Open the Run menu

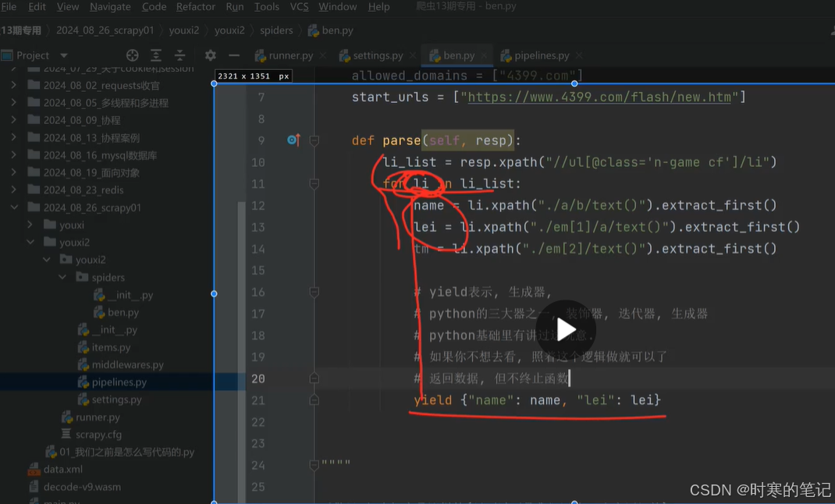[234, 7]
